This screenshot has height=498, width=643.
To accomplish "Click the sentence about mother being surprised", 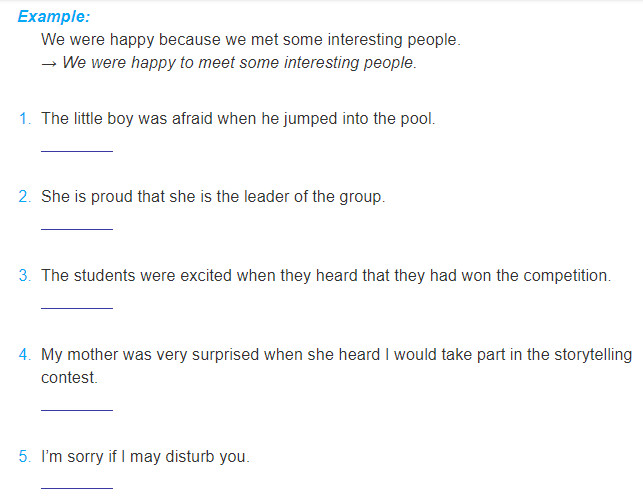I will click(x=336, y=366).
